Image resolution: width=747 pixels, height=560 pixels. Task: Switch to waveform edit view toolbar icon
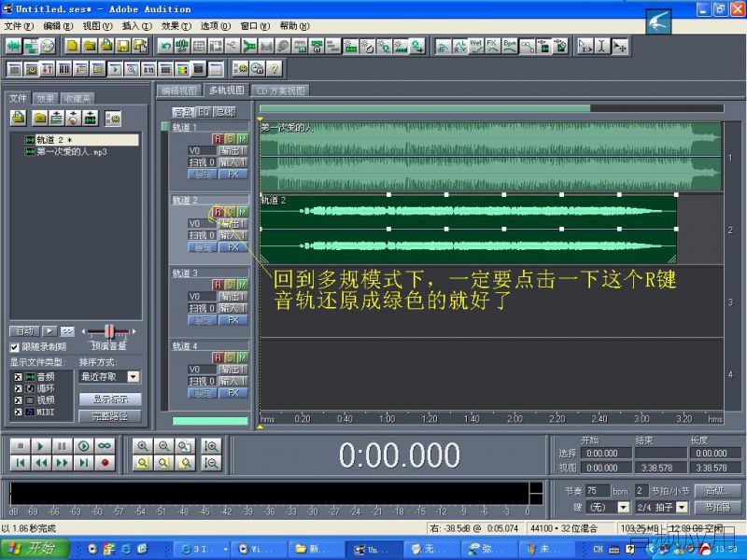[x=14, y=46]
